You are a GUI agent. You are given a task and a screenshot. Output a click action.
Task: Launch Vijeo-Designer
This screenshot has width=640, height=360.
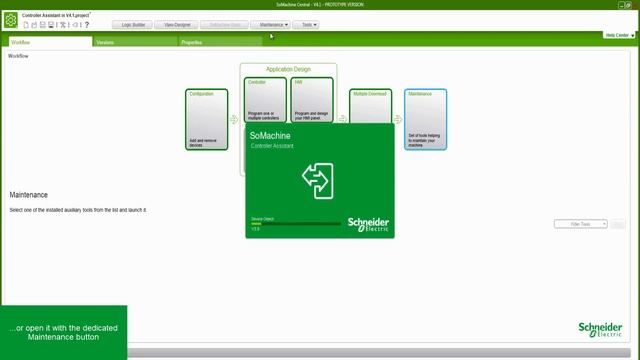pos(176,25)
